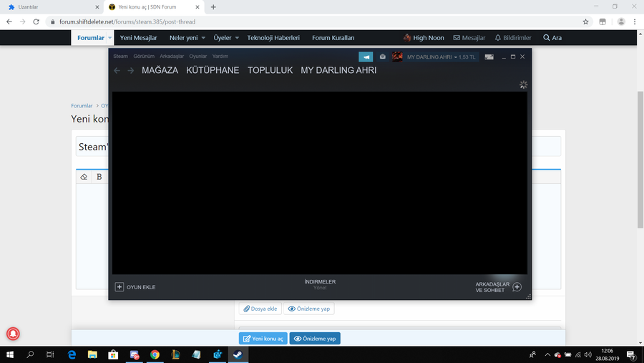Click friends chat plus icon in Steam
The image size is (644, 363).
coord(517,287)
